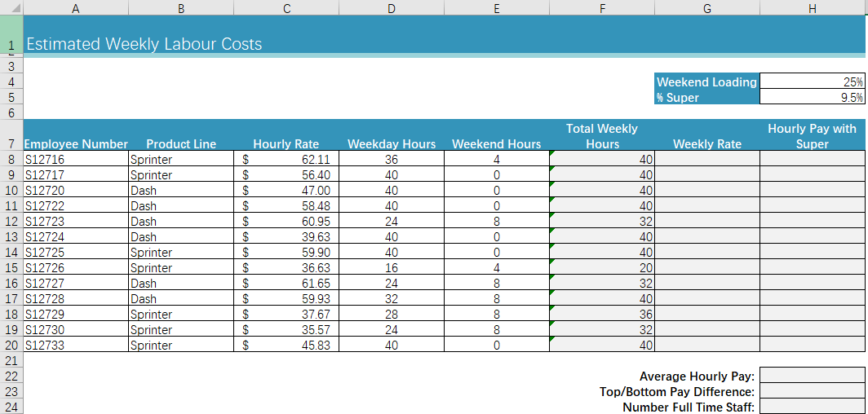Click the Total Weekly Hours heading
This screenshot has width=868, height=414.
coord(602,136)
